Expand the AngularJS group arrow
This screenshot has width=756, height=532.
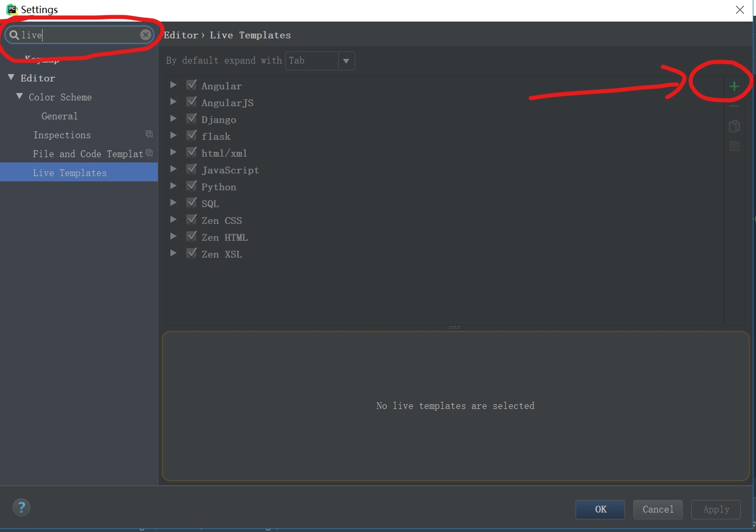(173, 101)
